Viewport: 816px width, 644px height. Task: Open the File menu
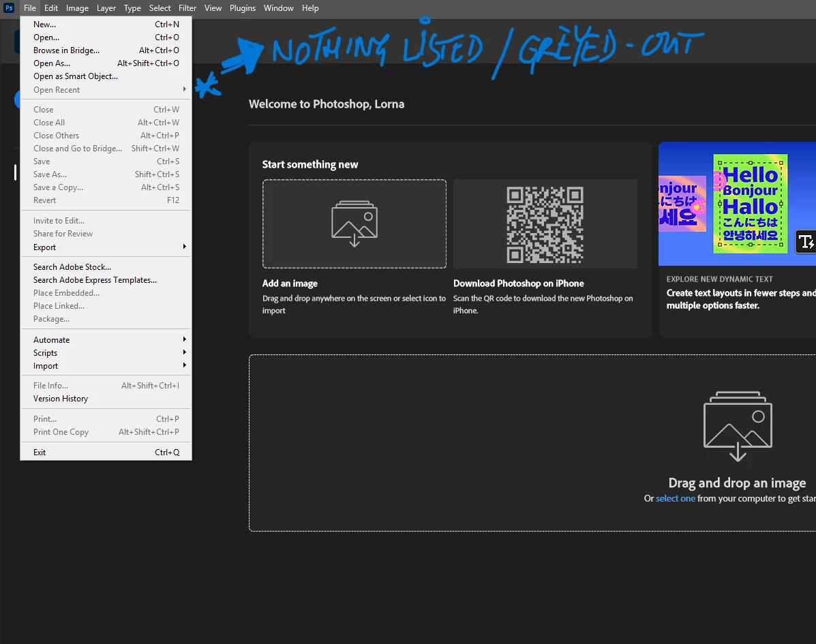(30, 7)
